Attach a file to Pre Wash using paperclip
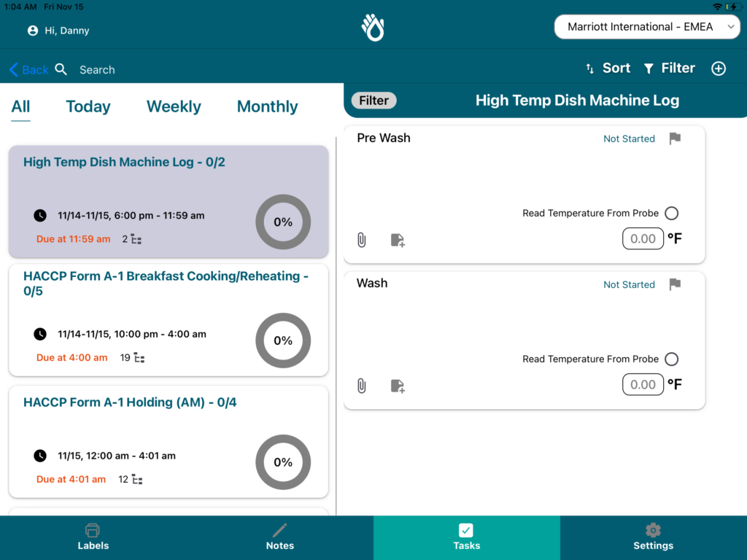Image resolution: width=747 pixels, height=560 pixels. [361, 240]
